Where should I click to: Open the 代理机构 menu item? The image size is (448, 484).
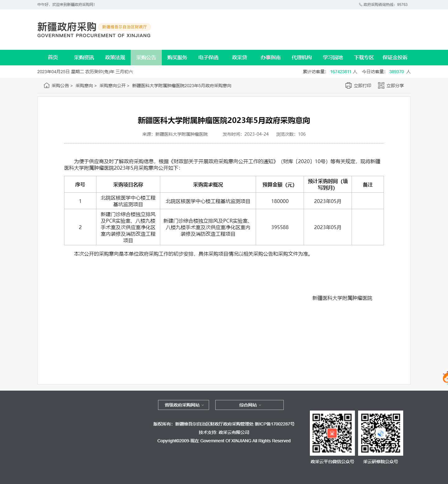[302, 58]
